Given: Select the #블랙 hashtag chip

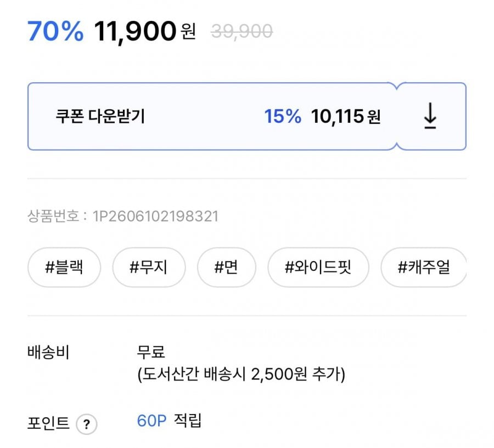Looking at the screenshot, I should click(x=64, y=267).
